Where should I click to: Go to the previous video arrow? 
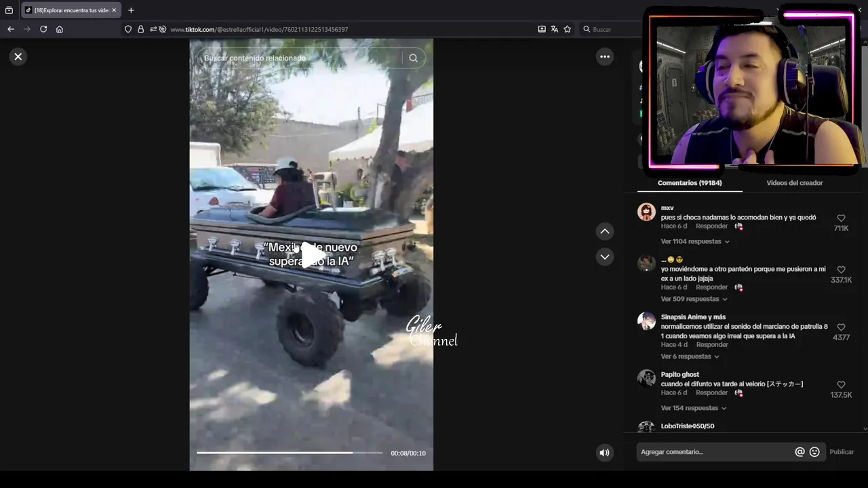(x=605, y=231)
